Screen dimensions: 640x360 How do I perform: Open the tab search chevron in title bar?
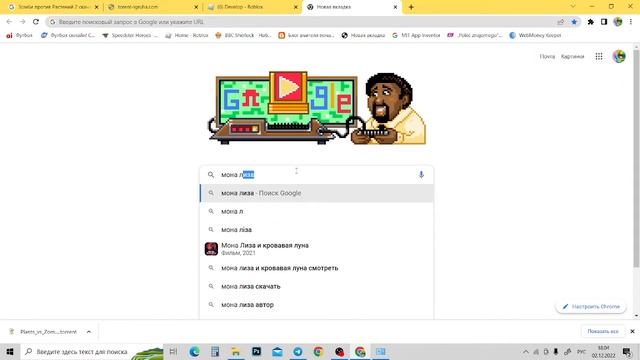click(x=573, y=7)
